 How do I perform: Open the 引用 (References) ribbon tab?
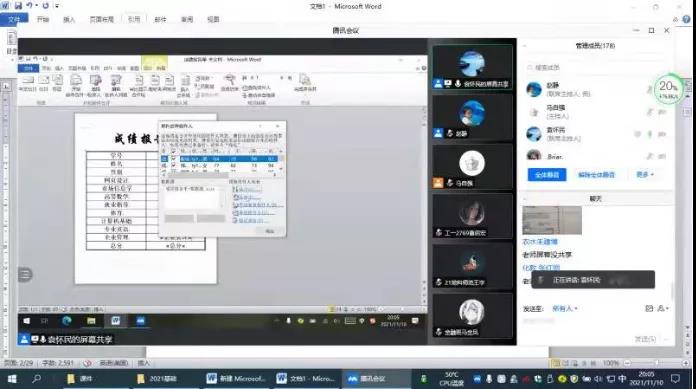coord(134,19)
